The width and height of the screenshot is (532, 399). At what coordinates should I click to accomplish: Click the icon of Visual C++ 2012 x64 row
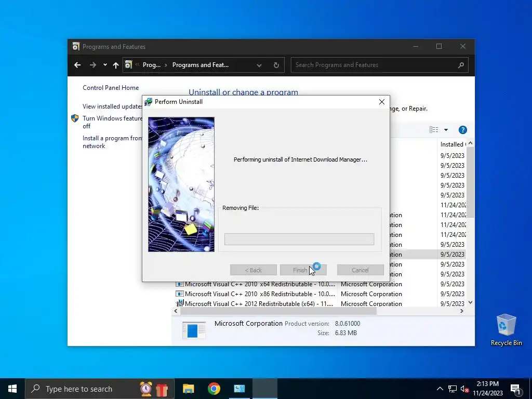(x=179, y=303)
